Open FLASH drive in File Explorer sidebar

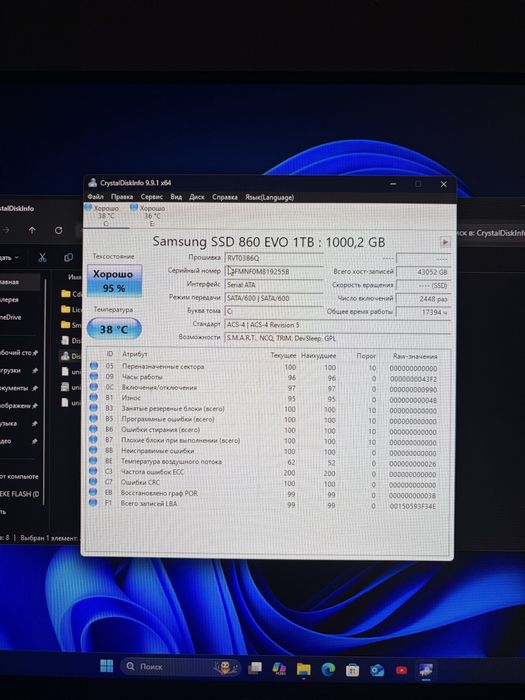20,494
